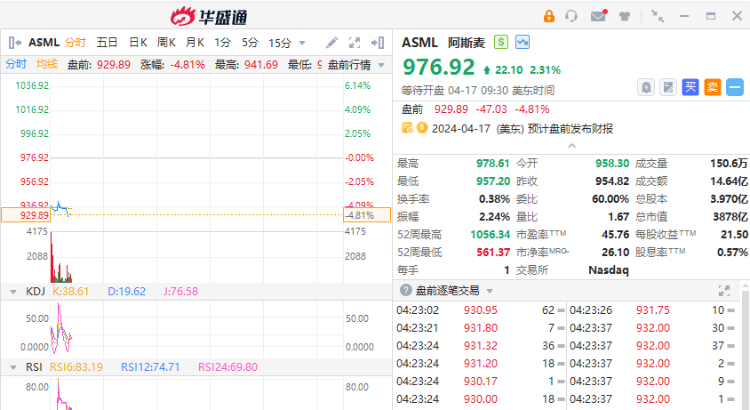
Task: Click the orange 卖 sell button
Action: tap(712, 88)
